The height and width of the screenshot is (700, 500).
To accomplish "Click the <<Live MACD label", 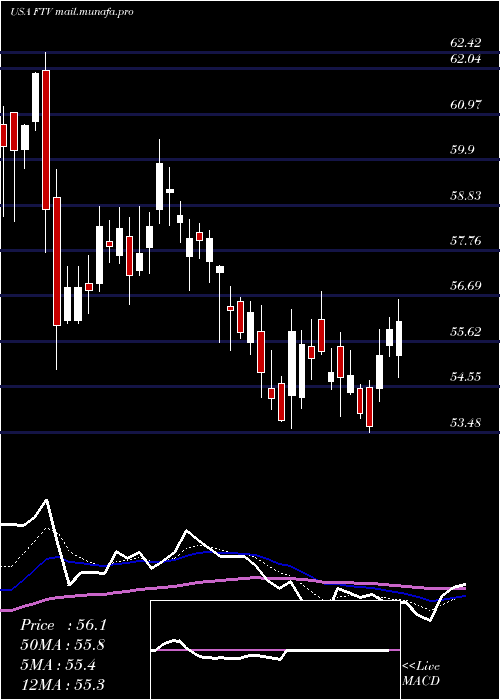I will click(x=421, y=674).
